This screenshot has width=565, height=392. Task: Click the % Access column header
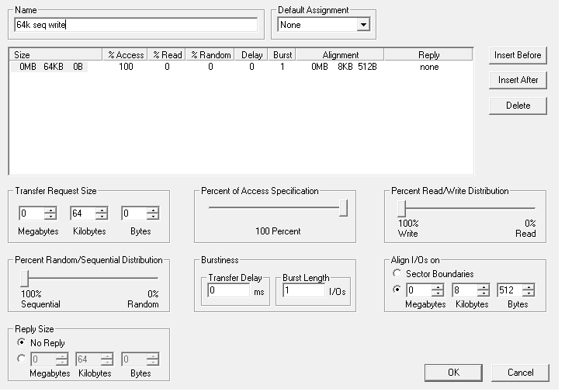point(125,55)
